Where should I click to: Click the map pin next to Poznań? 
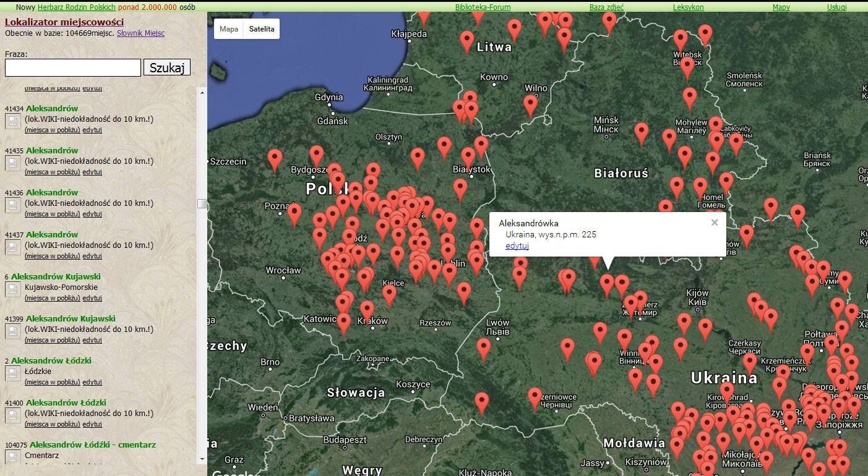294,215
